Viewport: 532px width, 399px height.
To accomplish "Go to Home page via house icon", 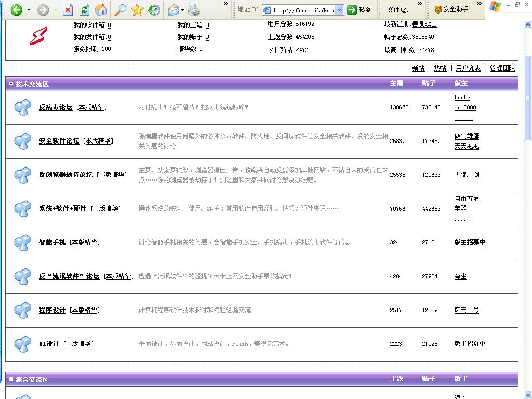I will (x=101, y=10).
